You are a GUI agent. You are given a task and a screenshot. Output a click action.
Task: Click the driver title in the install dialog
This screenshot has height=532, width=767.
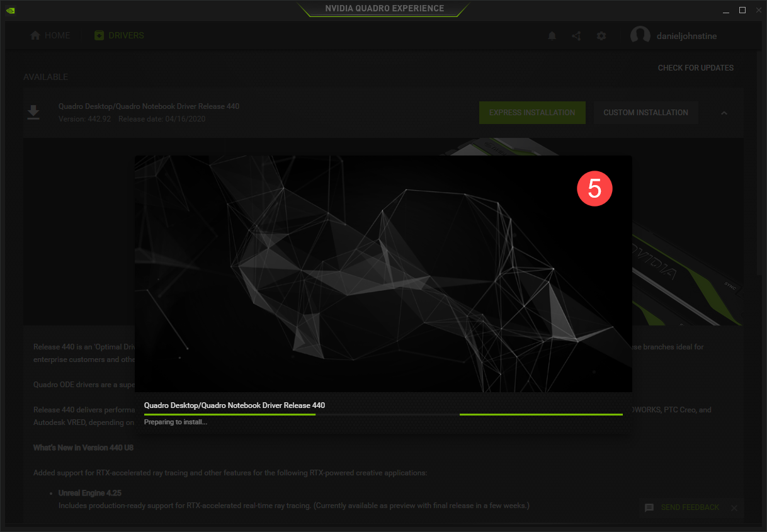click(x=234, y=405)
